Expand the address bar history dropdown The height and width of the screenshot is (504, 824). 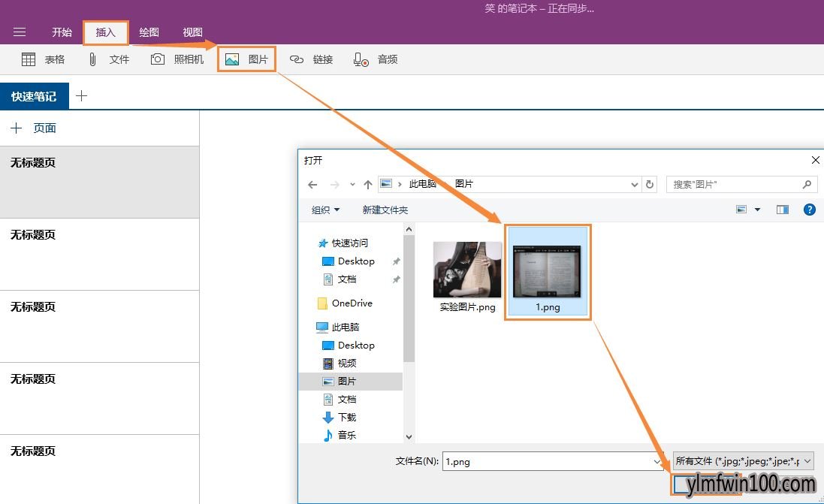coord(634,185)
